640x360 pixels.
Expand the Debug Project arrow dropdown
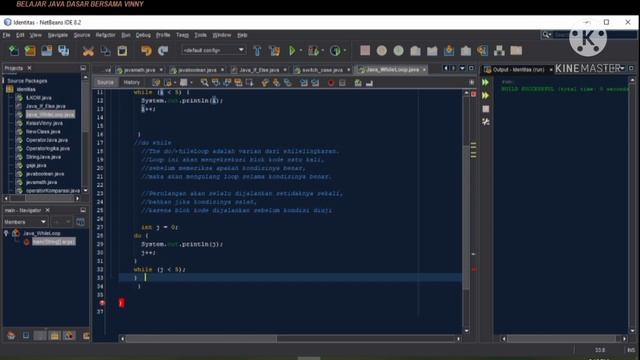pyautogui.click(x=323, y=51)
